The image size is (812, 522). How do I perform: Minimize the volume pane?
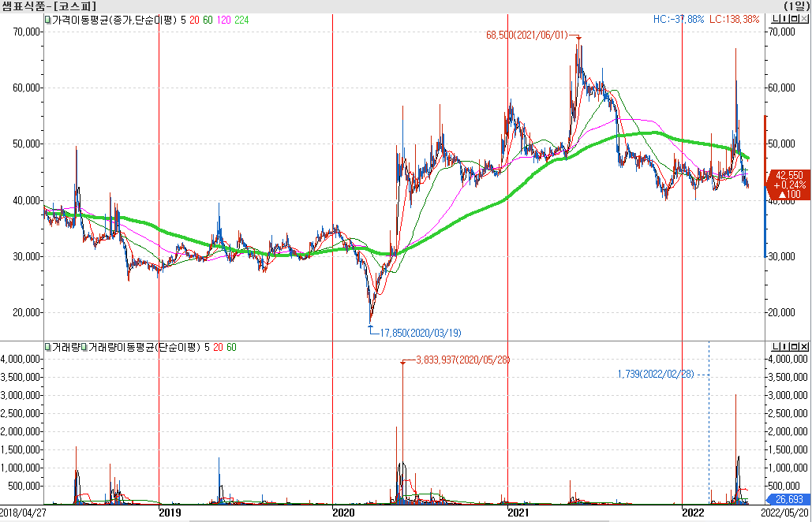776,347
